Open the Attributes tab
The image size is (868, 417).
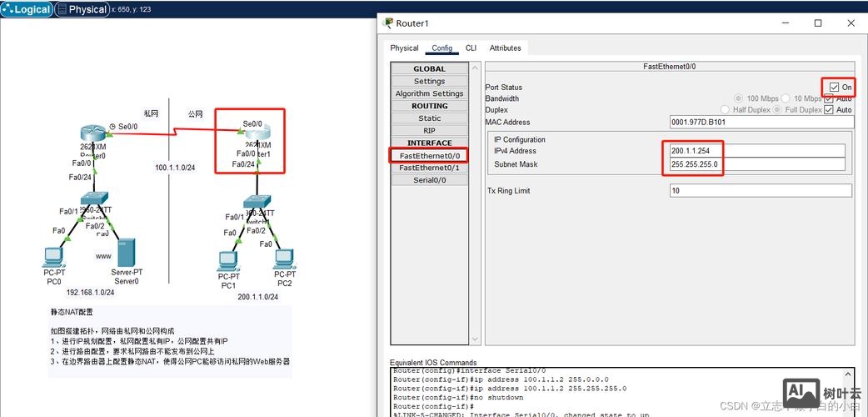click(505, 48)
